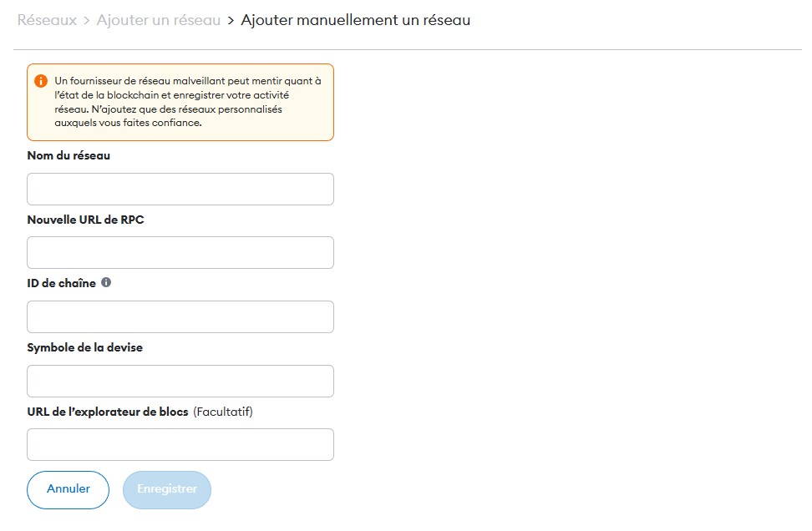Viewport: 812px width, 531px height.
Task: Click the chevron before Ajouter manuellement un réseau
Action: click(x=231, y=20)
